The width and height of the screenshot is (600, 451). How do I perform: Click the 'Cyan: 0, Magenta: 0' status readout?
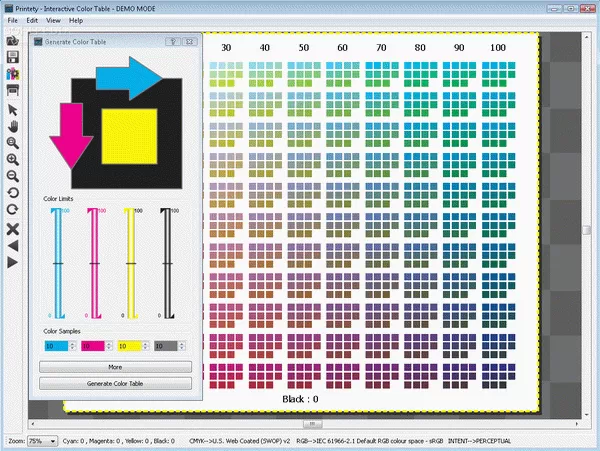(119, 441)
